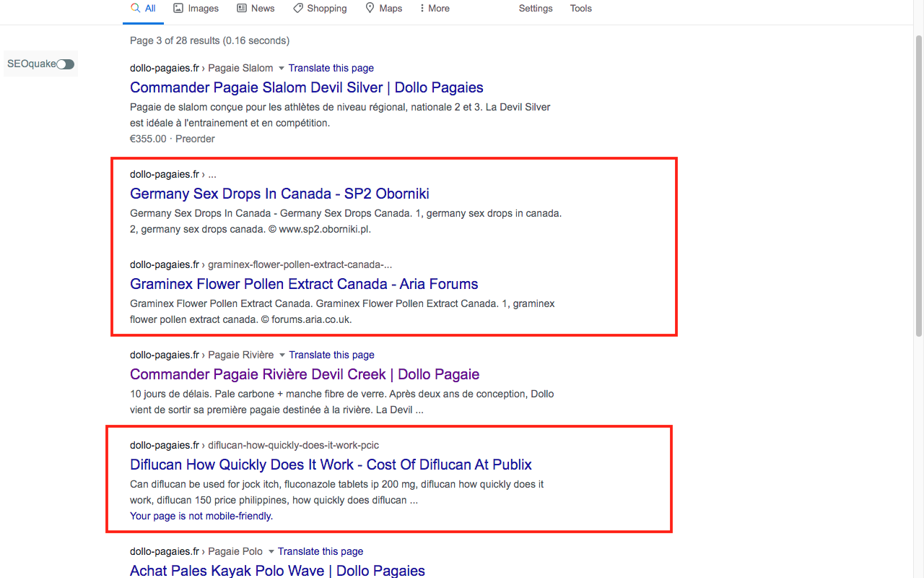Open the Settings menu

(x=536, y=9)
